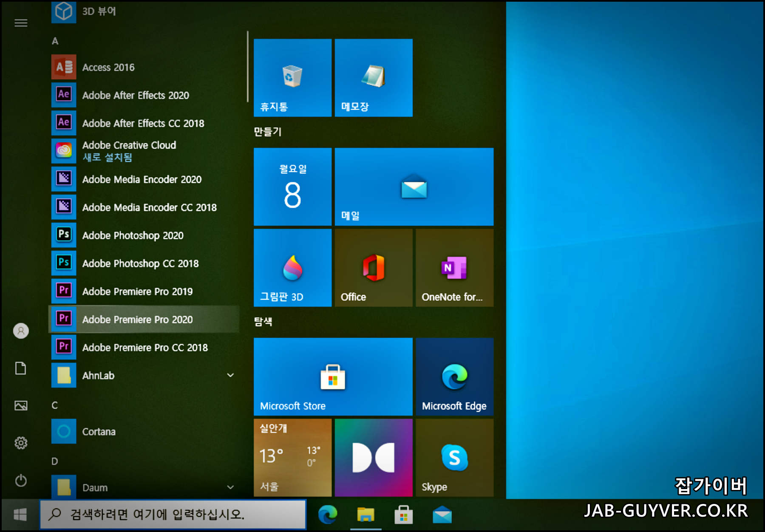The width and height of the screenshot is (765, 532).
Task: Open Microsoft Store from the taskbar
Action: 404,515
